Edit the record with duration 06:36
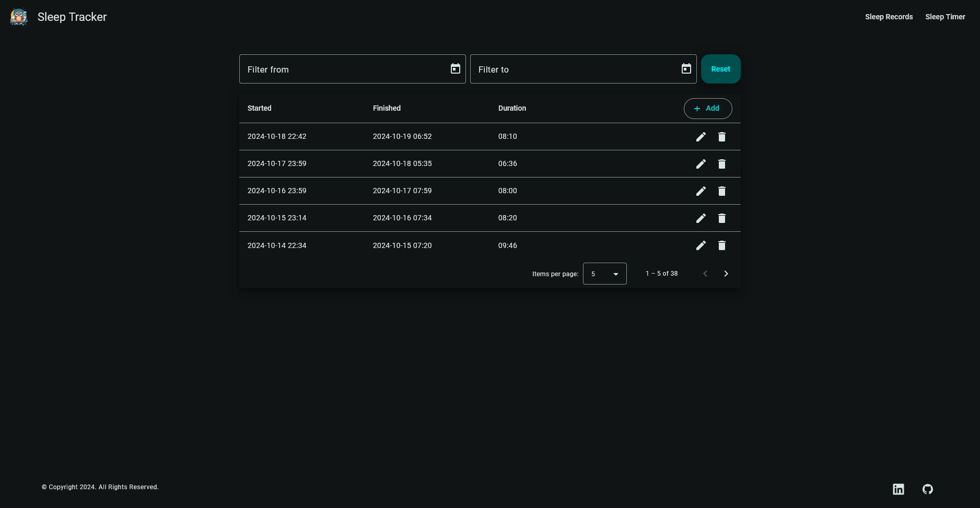 [x=701, y=164]
